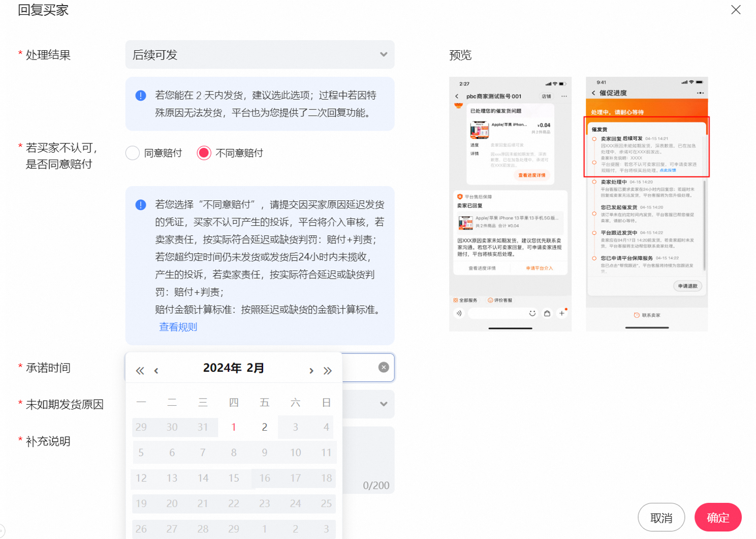Click the back arrow beside pbc商家测试账号001
Viewport: 756px width, 539px height.
pyautogui.click(x=457, y=96)
